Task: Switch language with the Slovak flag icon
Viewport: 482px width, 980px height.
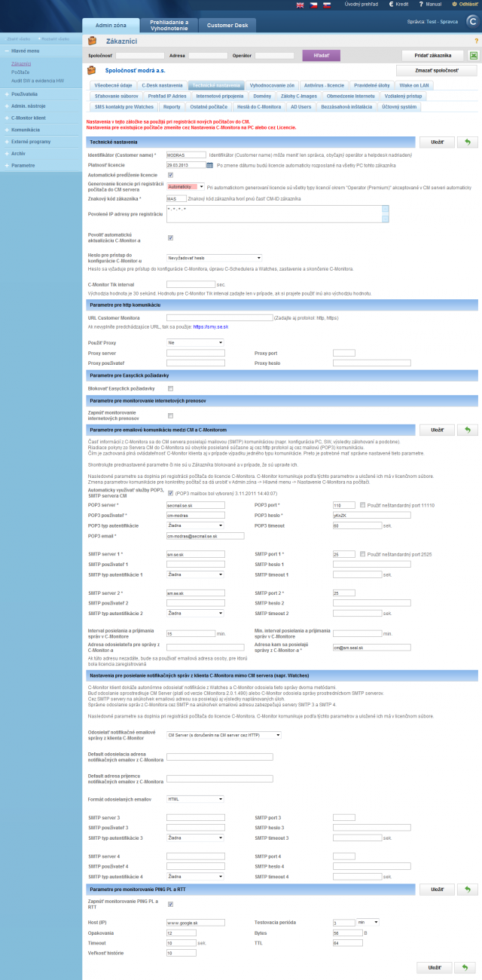Action: [x=327, y=5]
